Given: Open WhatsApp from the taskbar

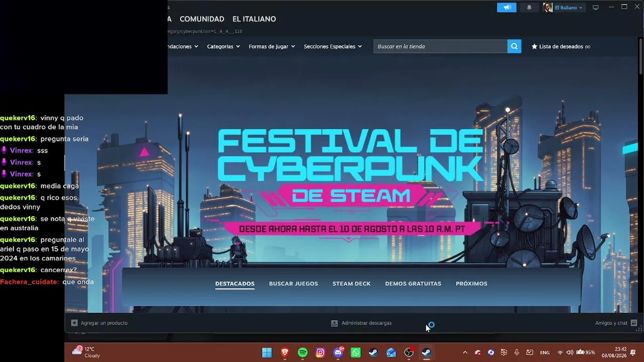Looking at the screenshot, I should coord(356,352).
